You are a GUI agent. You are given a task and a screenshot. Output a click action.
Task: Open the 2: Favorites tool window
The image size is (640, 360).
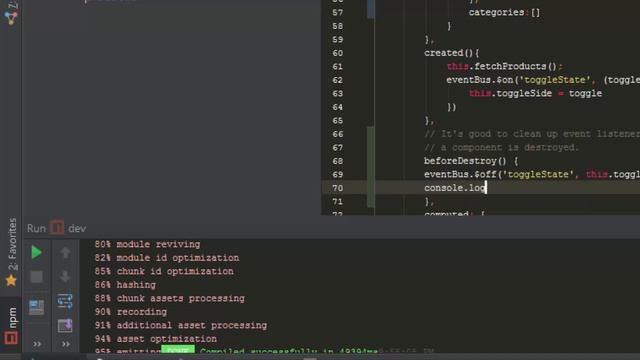12,252
